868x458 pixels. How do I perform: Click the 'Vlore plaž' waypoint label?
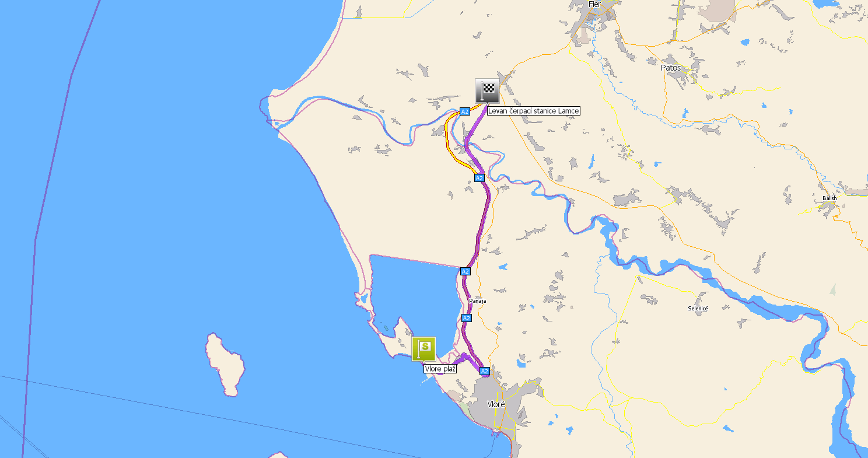click(440, 369)
